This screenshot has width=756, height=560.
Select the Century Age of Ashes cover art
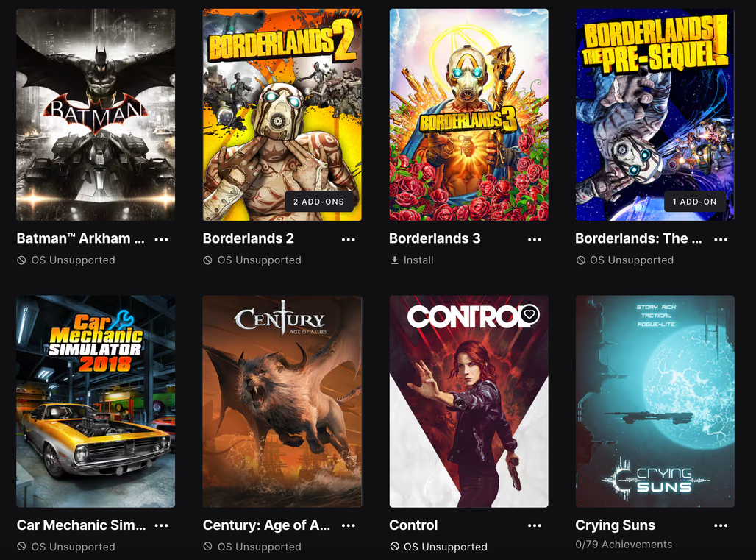click(x=282, y=401)
